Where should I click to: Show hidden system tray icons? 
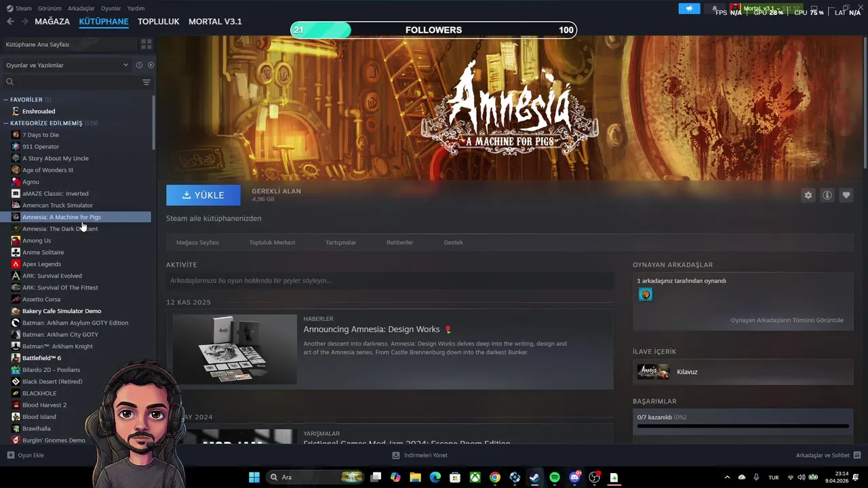pos(727,477)
